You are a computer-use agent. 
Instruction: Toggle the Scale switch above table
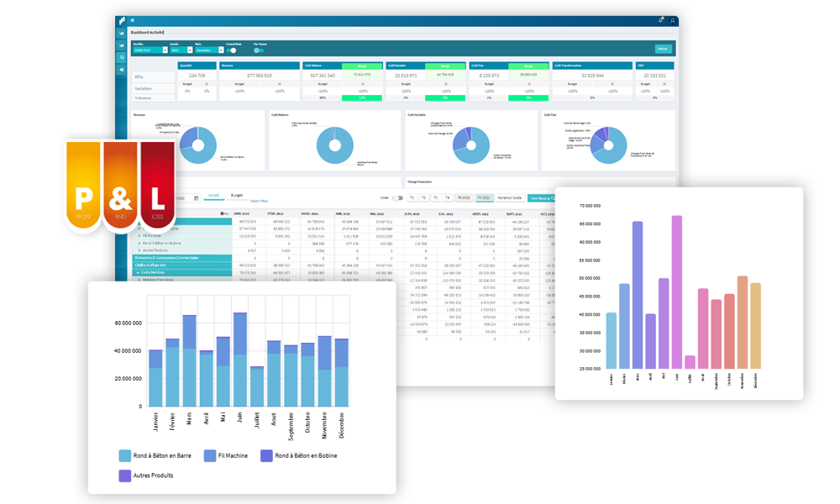coord(397,197)
